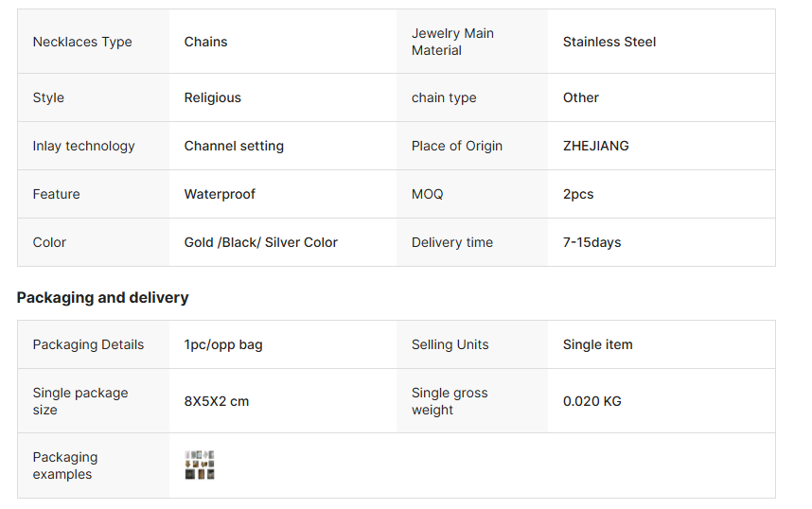This screenshot has height=509, width=812.
Task: Click the Packaging Details label
Action: click(x=88, y=344)
